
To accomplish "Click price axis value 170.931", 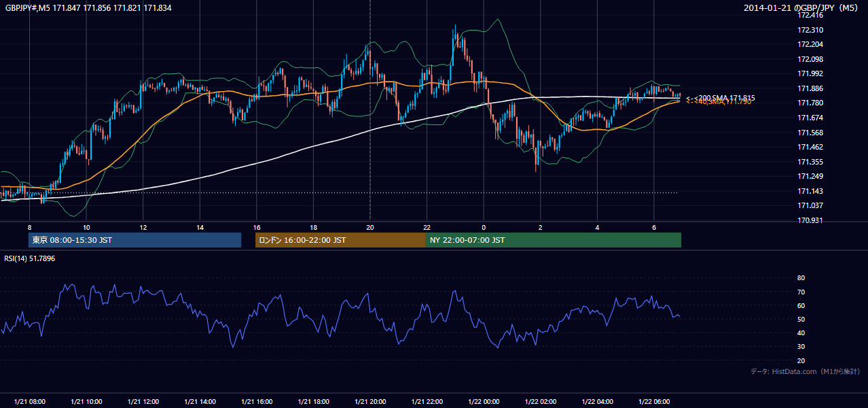I will click(x=811, y=220).
